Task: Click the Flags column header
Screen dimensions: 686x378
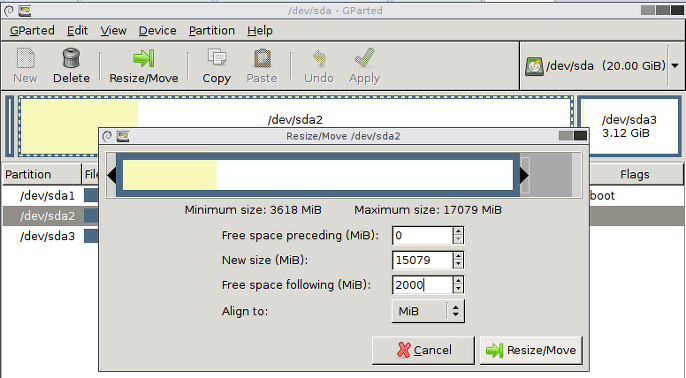Action: pos(636,174)
